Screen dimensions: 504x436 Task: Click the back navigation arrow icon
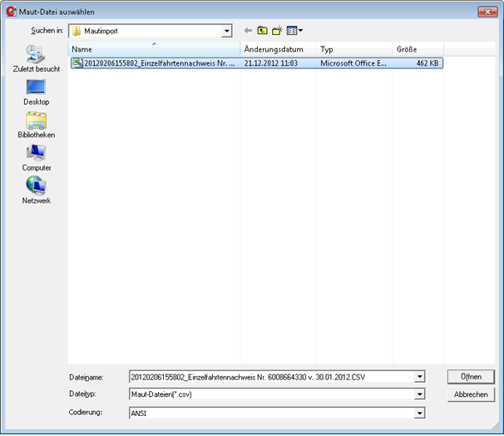point(248,31)
